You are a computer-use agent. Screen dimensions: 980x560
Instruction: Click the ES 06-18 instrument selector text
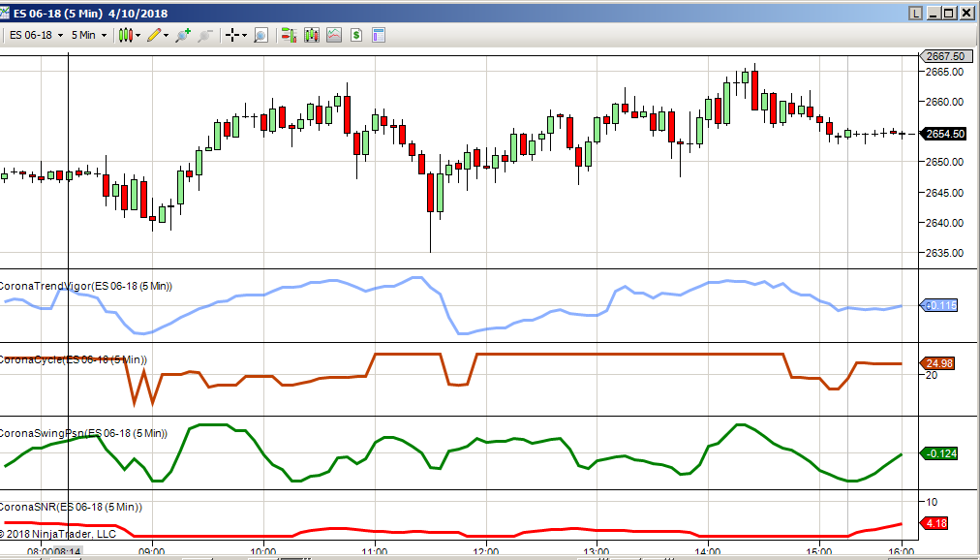pos(31,35)
